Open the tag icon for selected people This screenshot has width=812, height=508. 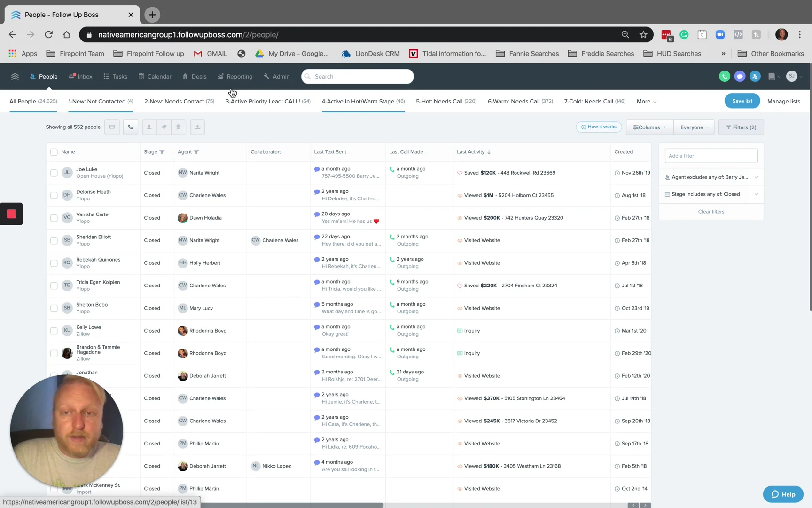(x=164, y=127)
